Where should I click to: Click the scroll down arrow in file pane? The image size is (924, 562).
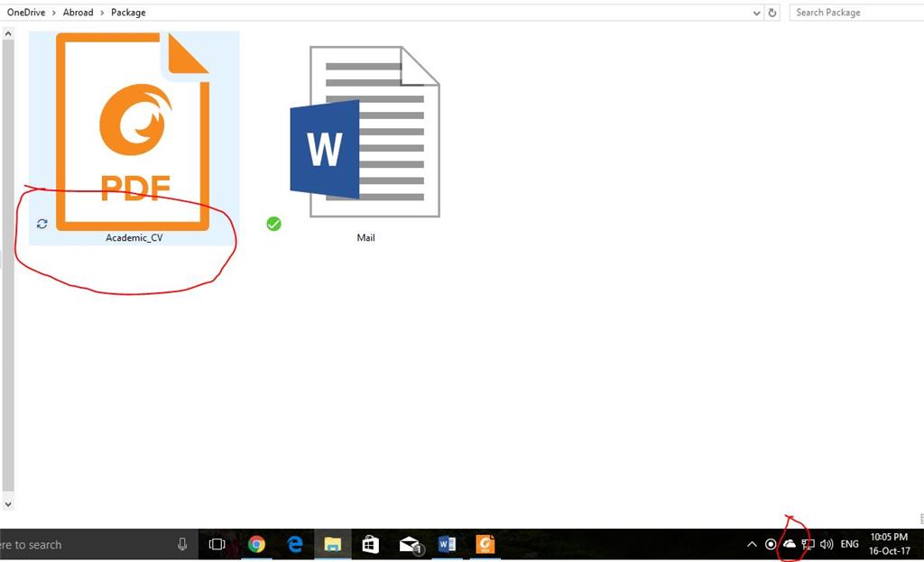tap(7, 504)
